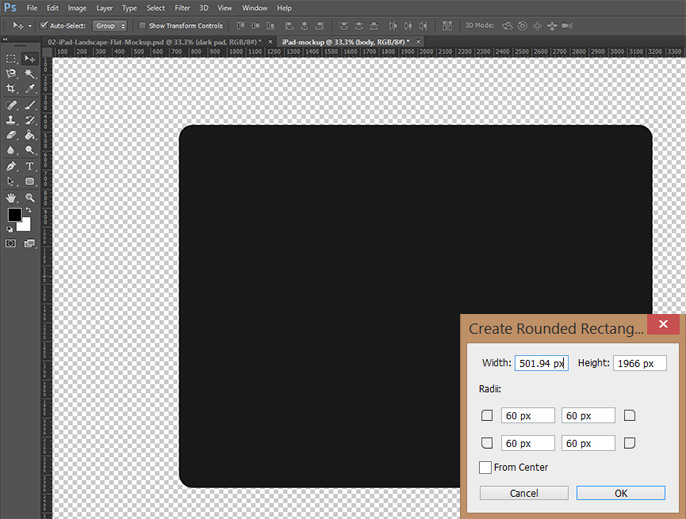Select the Brush tool

tap(30, 105)
